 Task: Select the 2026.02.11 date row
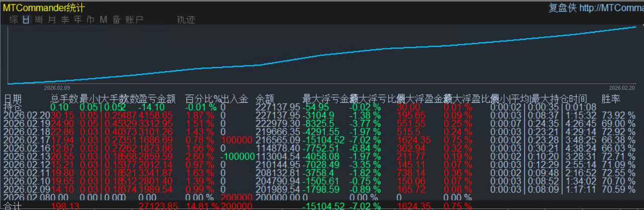coord(27,173)
